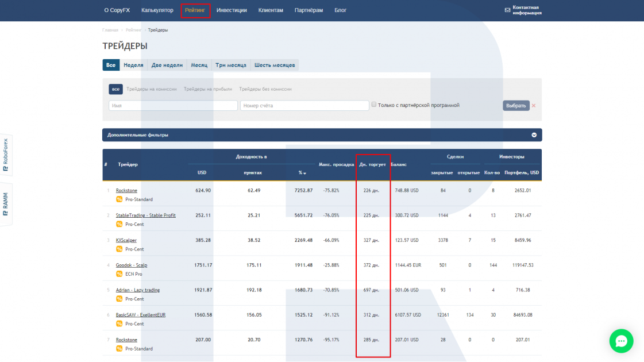The image size is (644, 362).
Task: Sort by the USD column header
Action: (202, 172)
